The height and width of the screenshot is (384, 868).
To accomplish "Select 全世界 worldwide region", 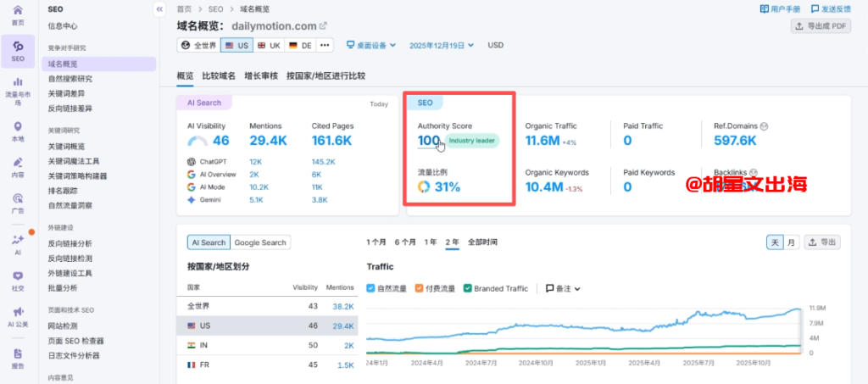I will coord(198,46).
